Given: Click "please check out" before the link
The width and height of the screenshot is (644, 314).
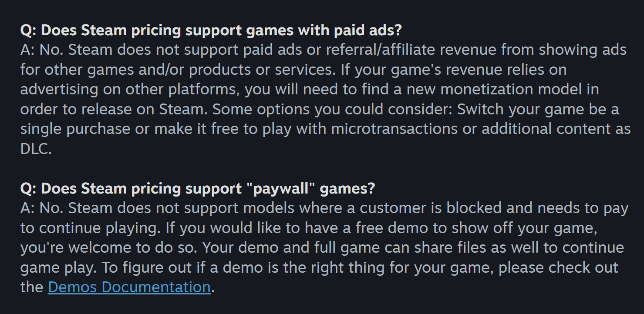Looking at the screenshot, I should [x=558, y=267].
